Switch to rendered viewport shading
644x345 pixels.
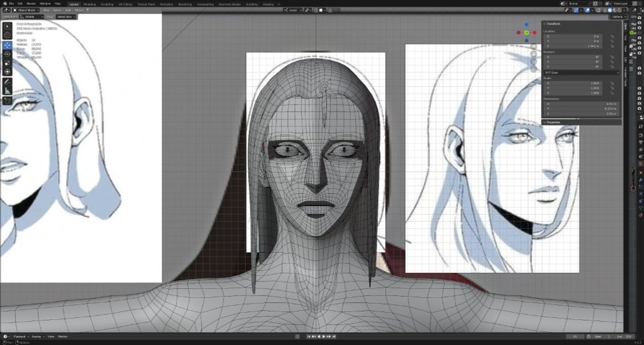point(620,10)
